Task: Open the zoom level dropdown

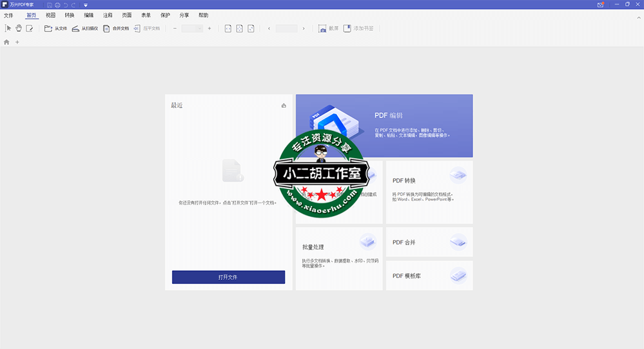Action: (x=199, y=28)
